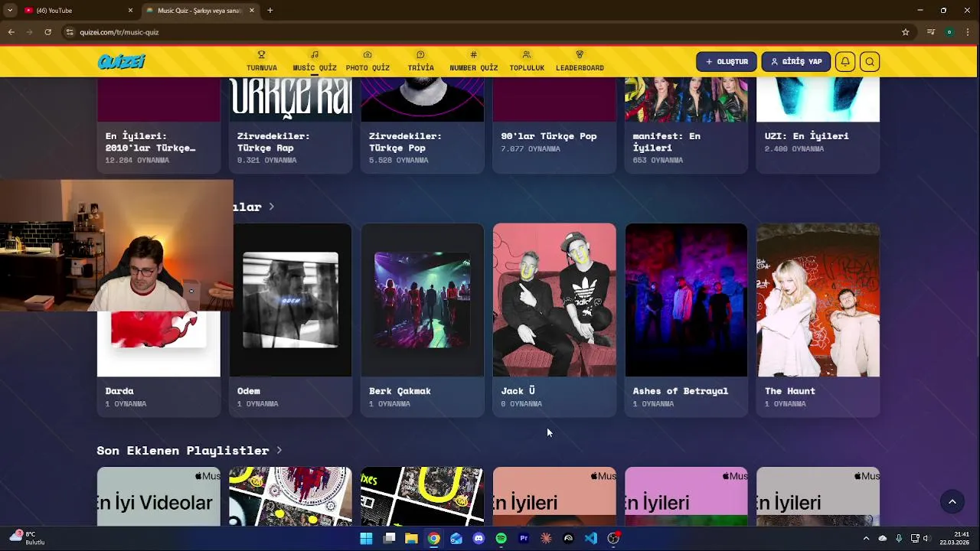Show hidden system tray icons
Screen dimensions: 980x551
[866, 539]
